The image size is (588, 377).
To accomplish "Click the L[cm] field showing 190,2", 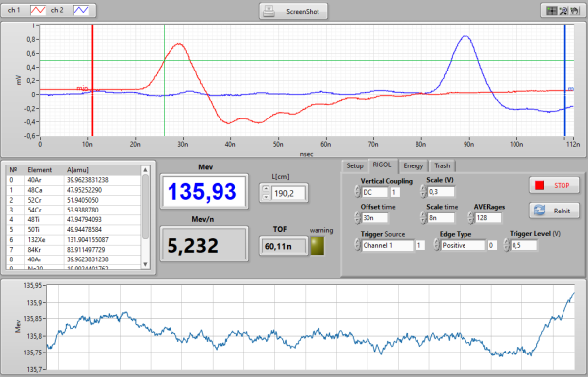I will point(288,193).
